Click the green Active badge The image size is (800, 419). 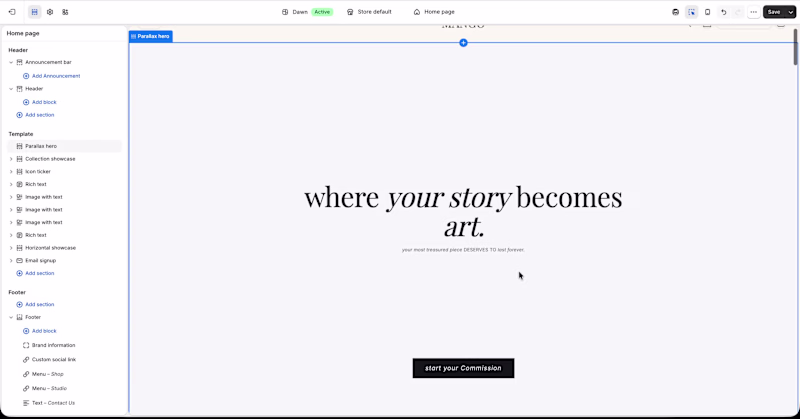322,12
